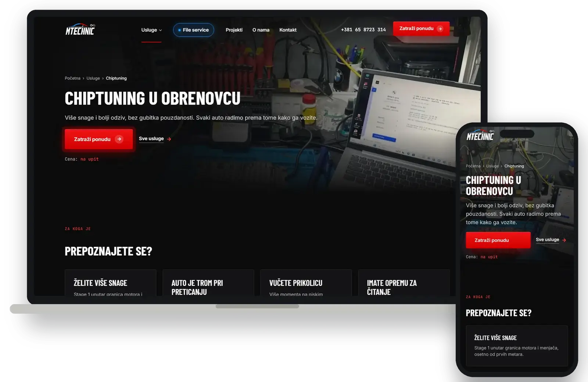Open the Kontakt menu item

coord(288,30)
